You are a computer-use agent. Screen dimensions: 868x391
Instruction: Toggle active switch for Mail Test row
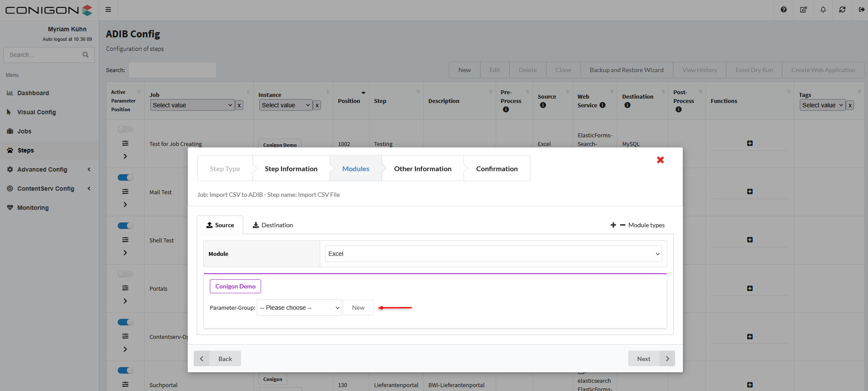click(x=125, y=177)
